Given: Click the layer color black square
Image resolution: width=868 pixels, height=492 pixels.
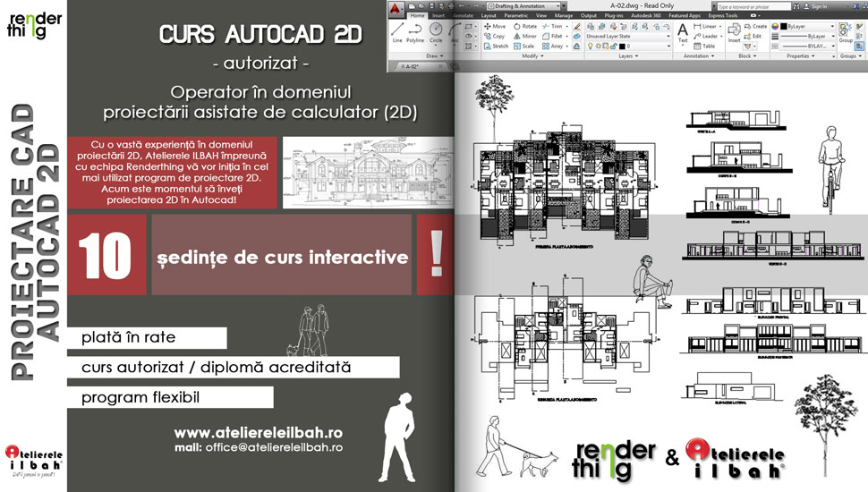Looking at the screenshot, I should click(x=622, y=47).
